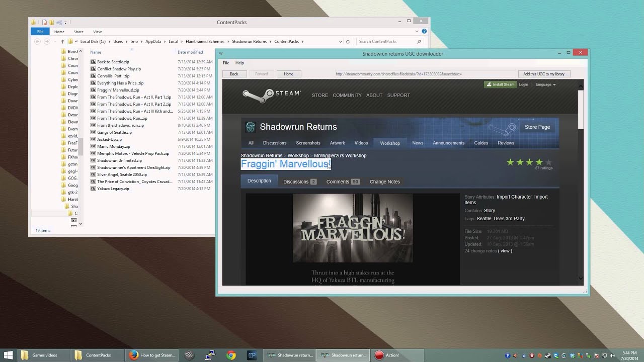Screen dimensions: 644x362
Task: Open the Comments tab
Action: point(343,182)
